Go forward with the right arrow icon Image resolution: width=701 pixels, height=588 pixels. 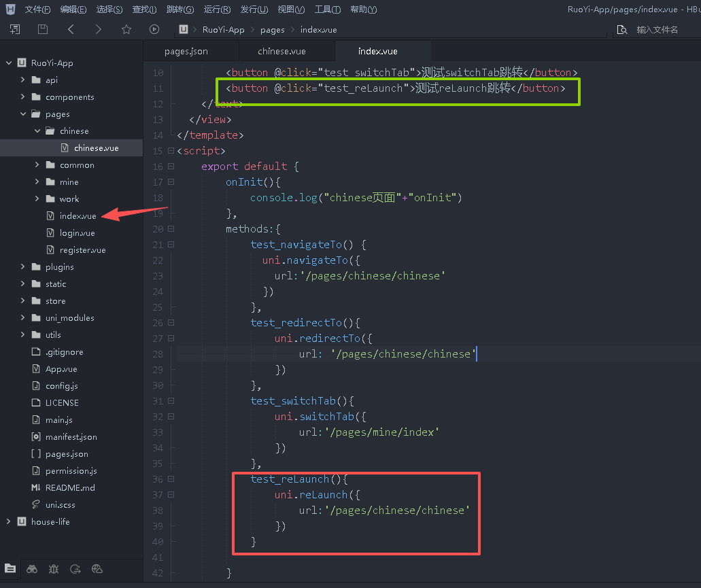[99, 29]
